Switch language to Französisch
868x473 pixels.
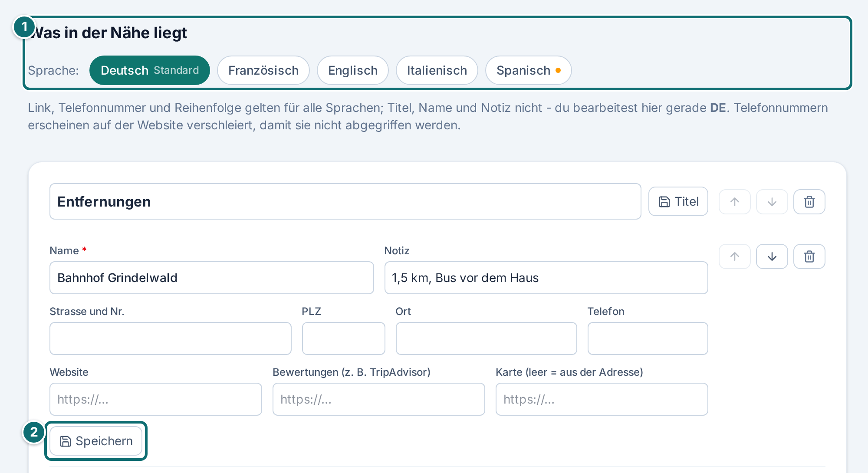click(x=263, y=70)
